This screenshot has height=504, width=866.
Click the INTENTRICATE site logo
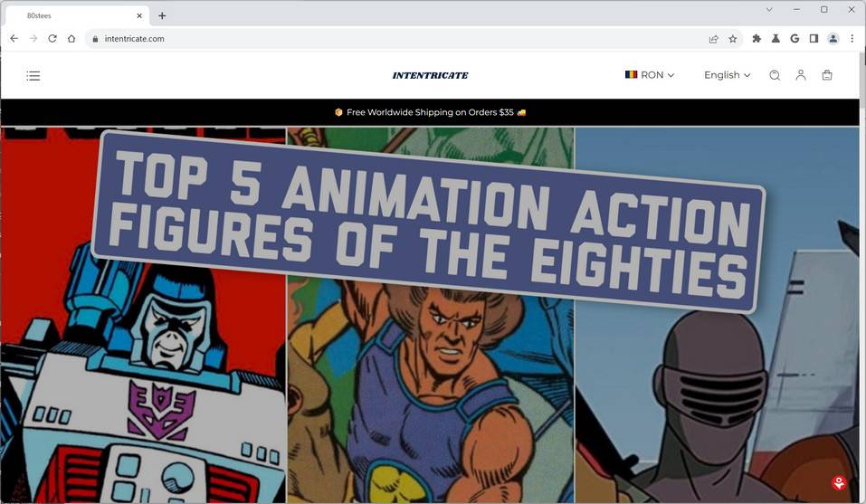click(430, 76)
